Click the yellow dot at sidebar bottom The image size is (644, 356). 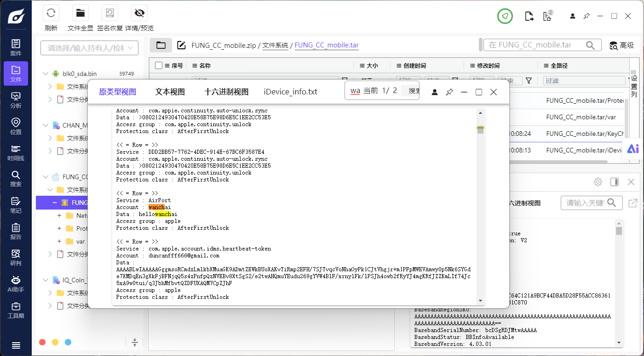(55, 342)
